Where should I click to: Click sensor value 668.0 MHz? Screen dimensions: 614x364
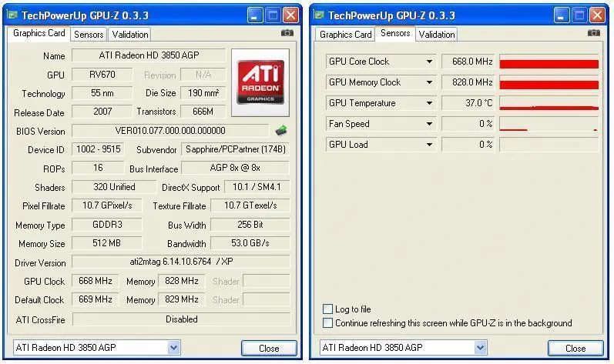tap(468, 62)
